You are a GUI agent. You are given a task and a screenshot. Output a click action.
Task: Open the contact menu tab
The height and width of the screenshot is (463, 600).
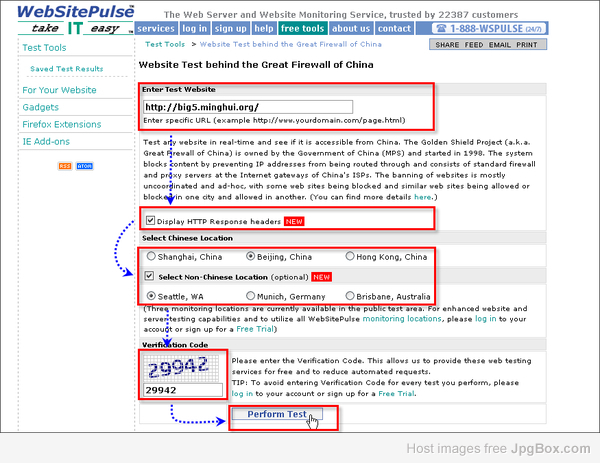pos(394,28)
